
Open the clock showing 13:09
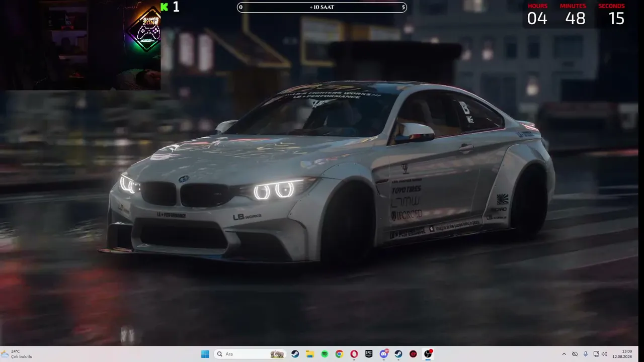coord(622,354)
